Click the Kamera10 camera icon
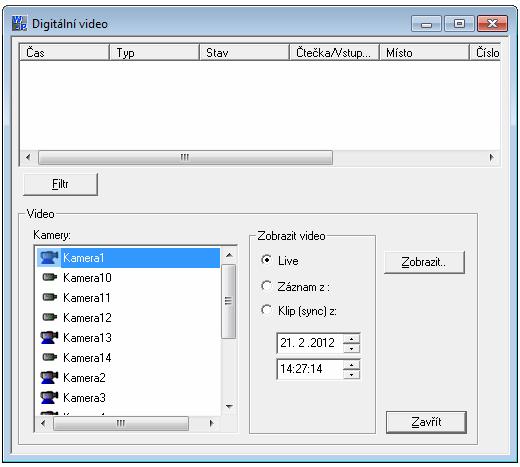The image size is (520, 467). [x=50, y=277]
